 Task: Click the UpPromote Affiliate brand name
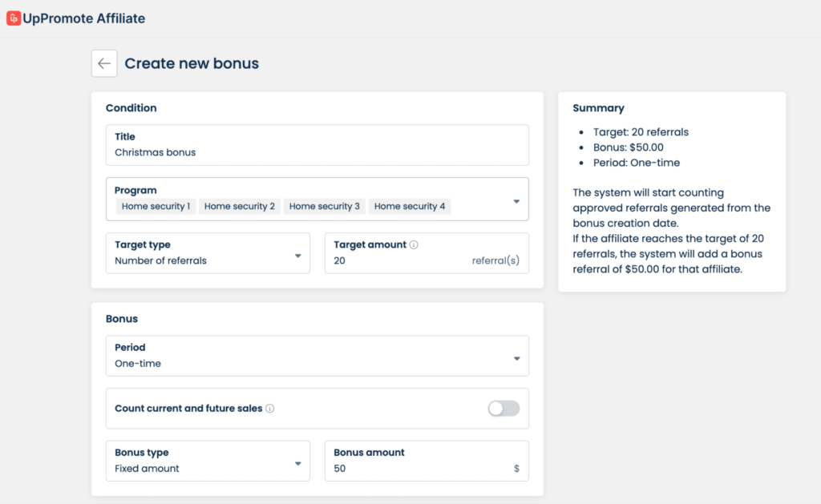[85, 18]
